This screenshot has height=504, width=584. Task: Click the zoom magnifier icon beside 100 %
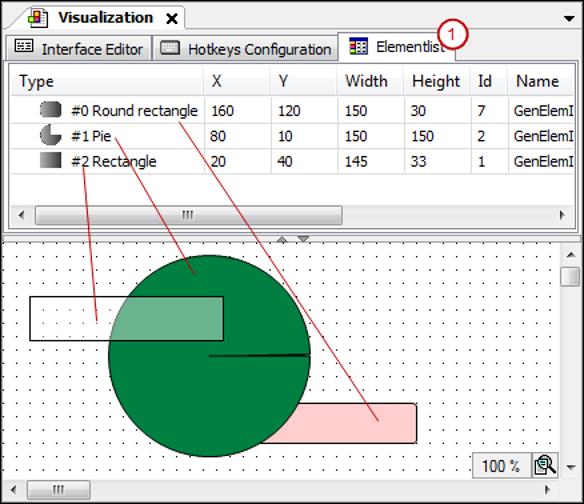(x=545, y=465)
